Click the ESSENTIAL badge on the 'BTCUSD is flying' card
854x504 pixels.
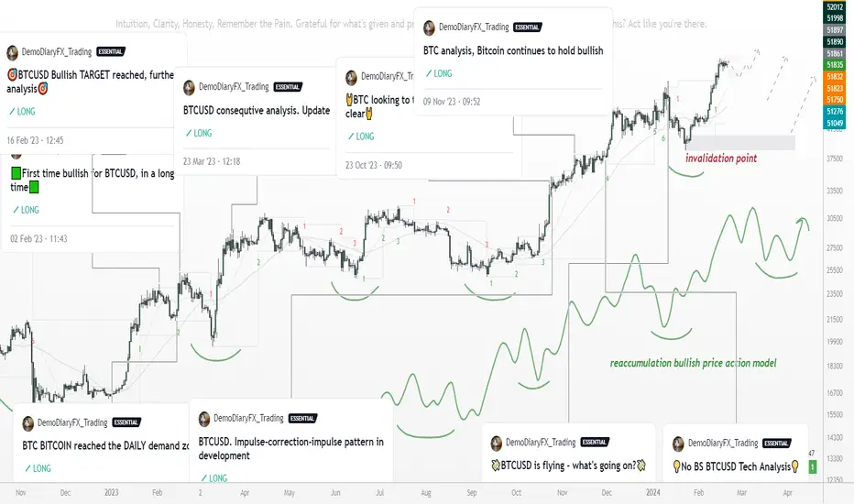click(595, 443)
